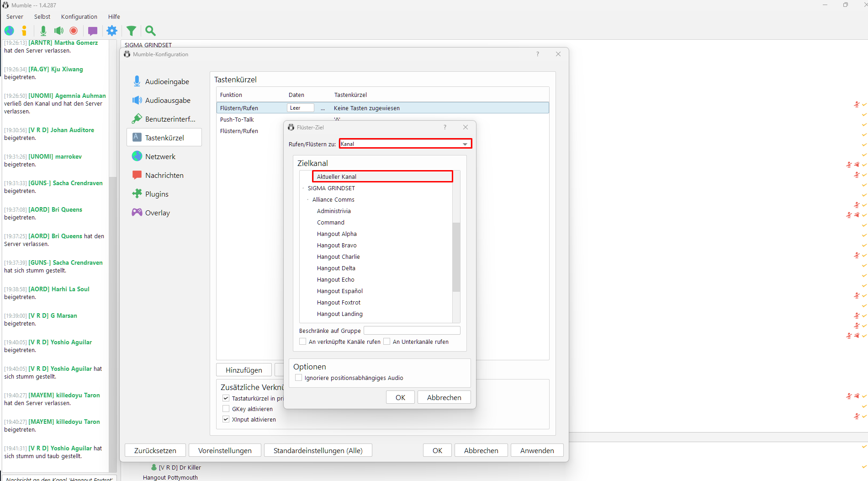Open the Audioausgabe settings section

tap(164, 100)
